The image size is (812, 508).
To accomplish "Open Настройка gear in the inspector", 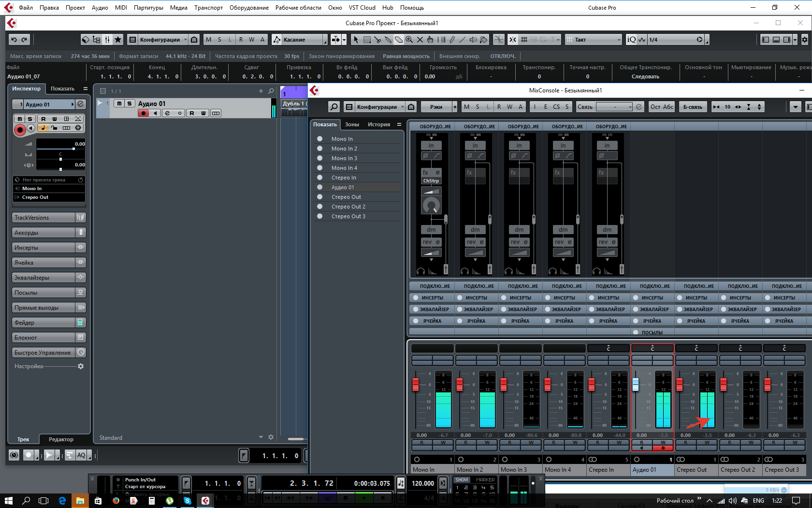I will 81,366.
